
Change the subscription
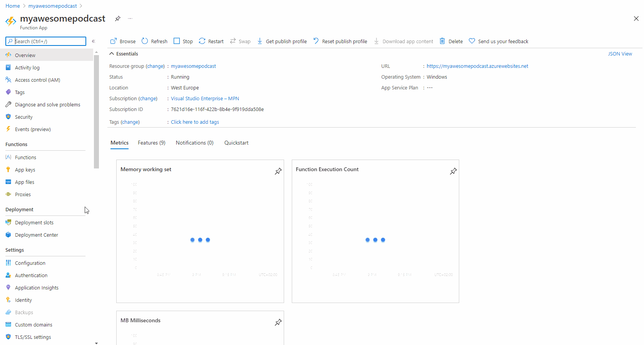(148, 98)
